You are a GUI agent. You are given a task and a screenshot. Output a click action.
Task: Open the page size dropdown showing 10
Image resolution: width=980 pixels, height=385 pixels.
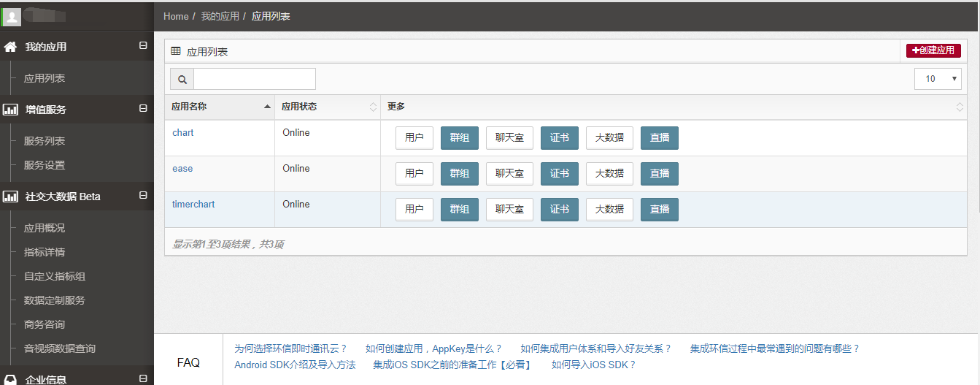pyautogui.click(x=938, y=79)
